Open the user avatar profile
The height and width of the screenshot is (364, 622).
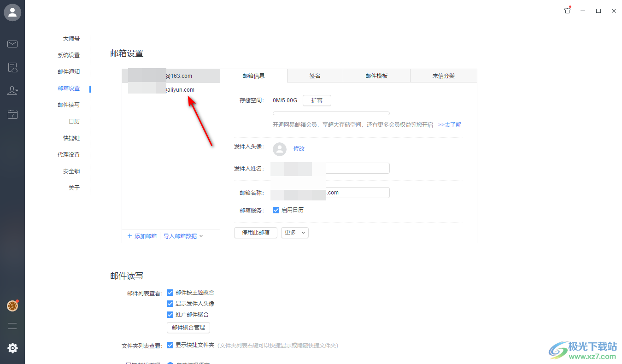click(x=12, y=12)
